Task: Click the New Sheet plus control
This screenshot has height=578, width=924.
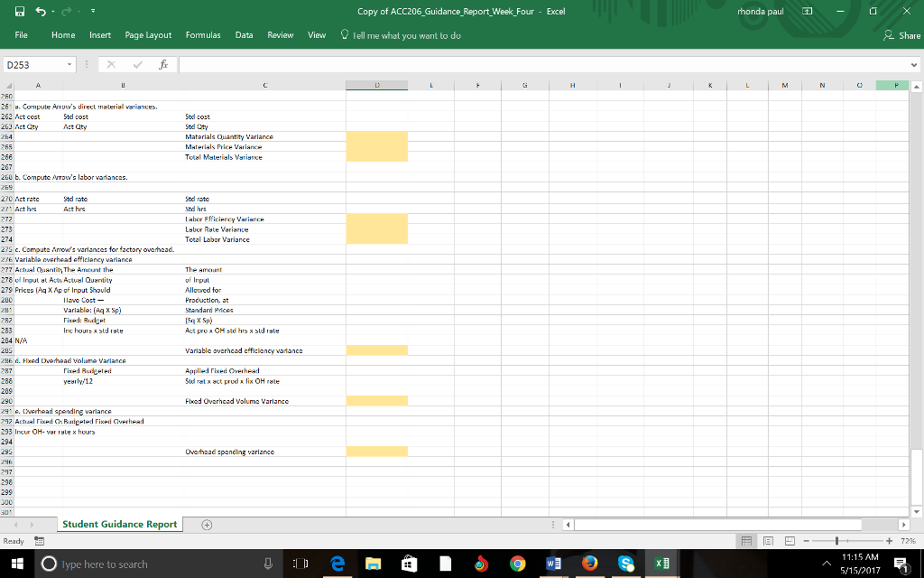Action: coord(206,524)
